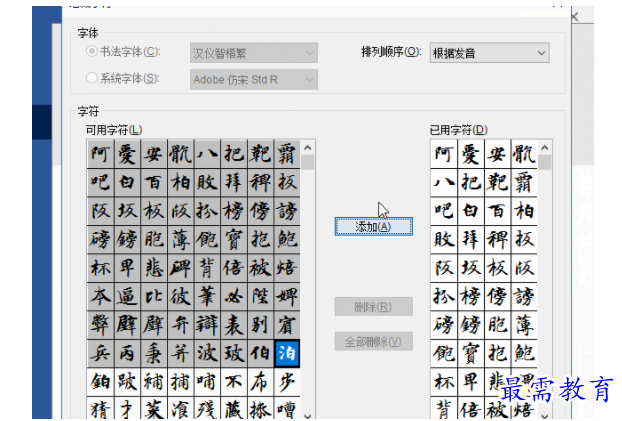Select the 书法字体 radio button
This screenshot has width=622, height=421.
coord(92,51)
